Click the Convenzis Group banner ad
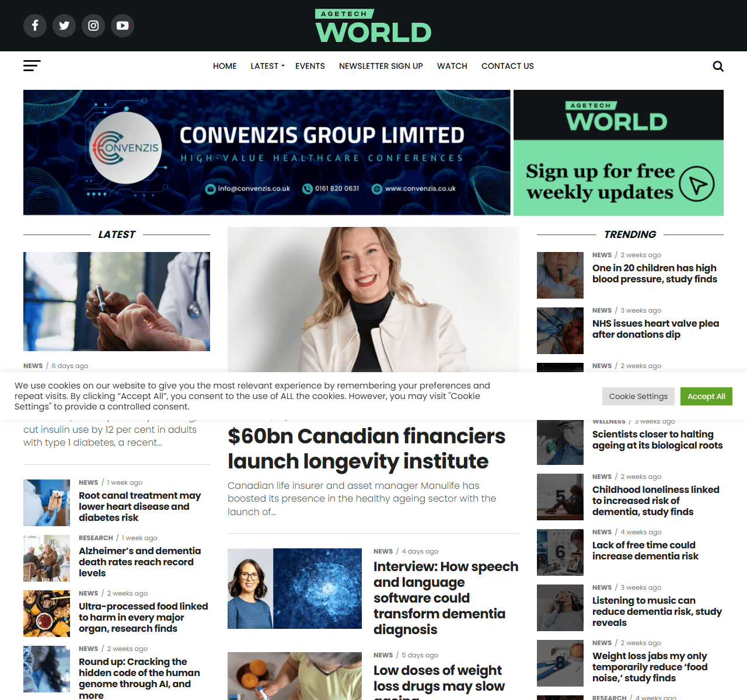 click(267, 152)
